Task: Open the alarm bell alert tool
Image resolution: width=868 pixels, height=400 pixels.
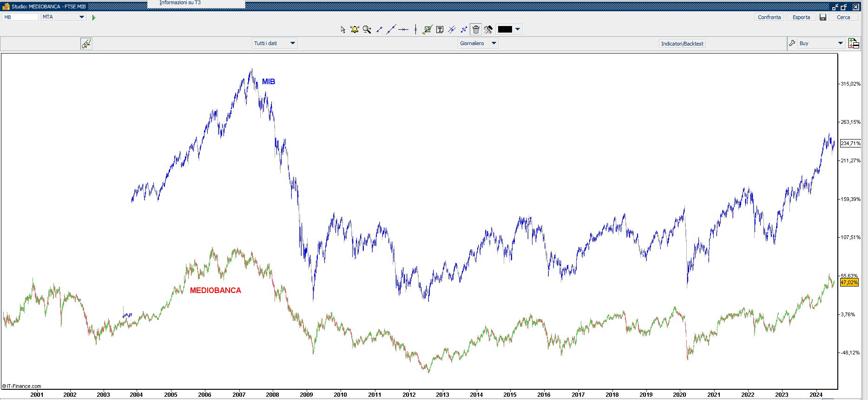Action: click(355, 29)
